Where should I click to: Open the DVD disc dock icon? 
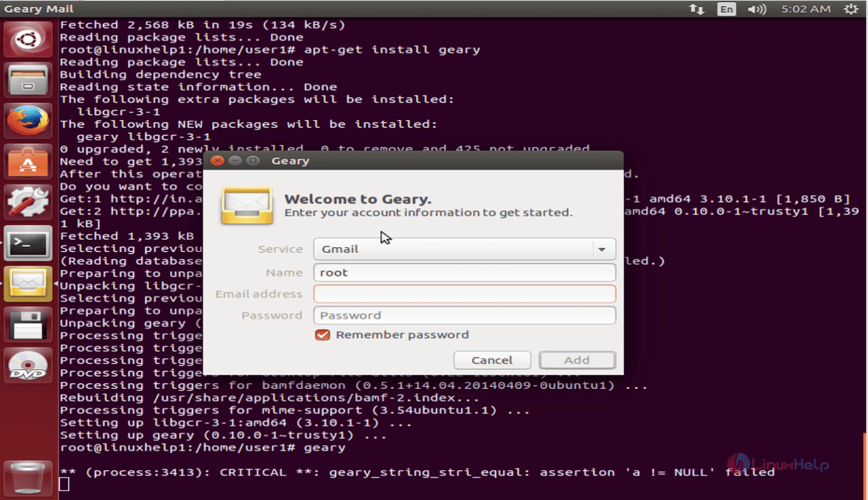pyautogui.click(x=28, y=365)
